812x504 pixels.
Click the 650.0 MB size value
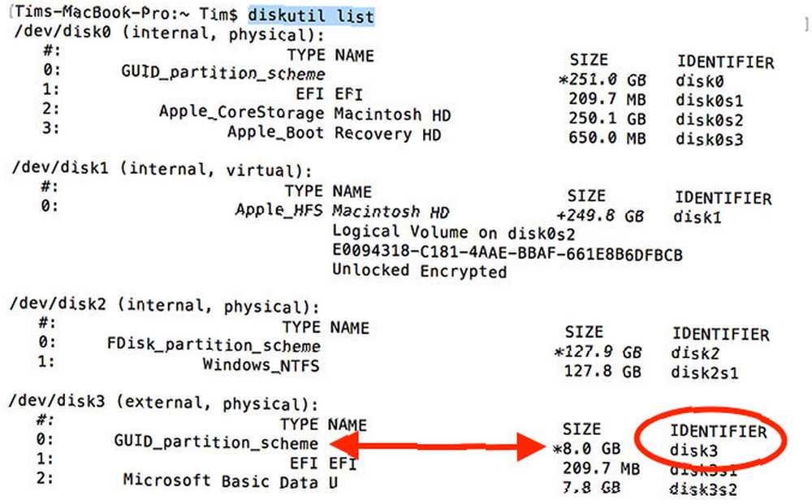pos(607,138)
